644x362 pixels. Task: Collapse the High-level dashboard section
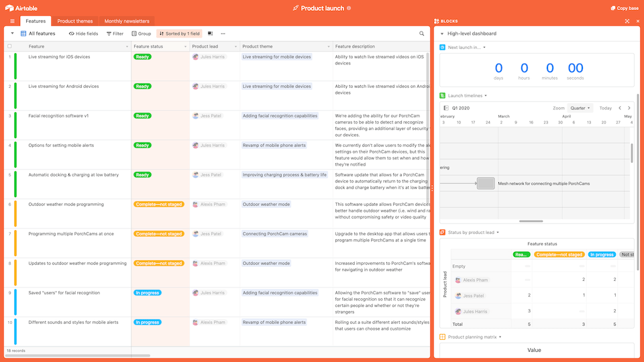[x=442, y=34]
